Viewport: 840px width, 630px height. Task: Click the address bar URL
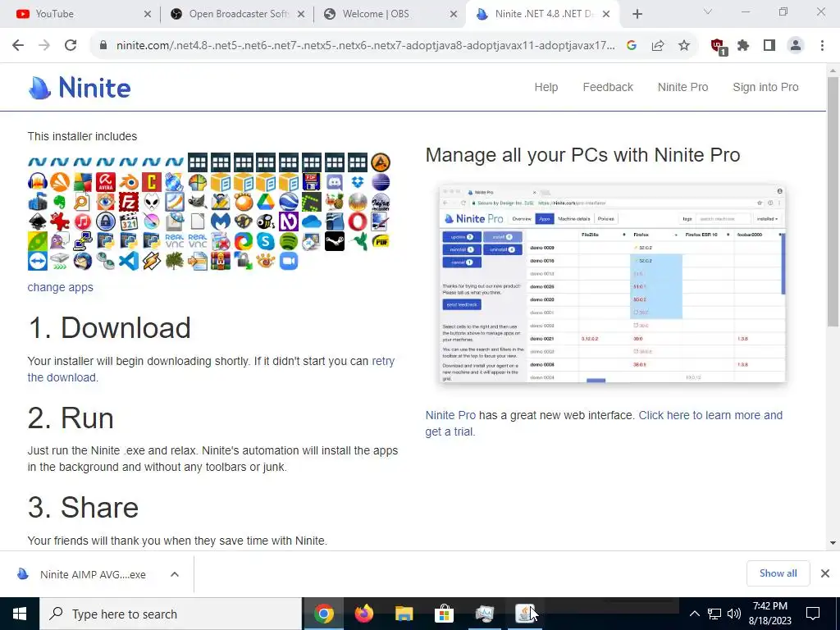(x=365, y=46)
